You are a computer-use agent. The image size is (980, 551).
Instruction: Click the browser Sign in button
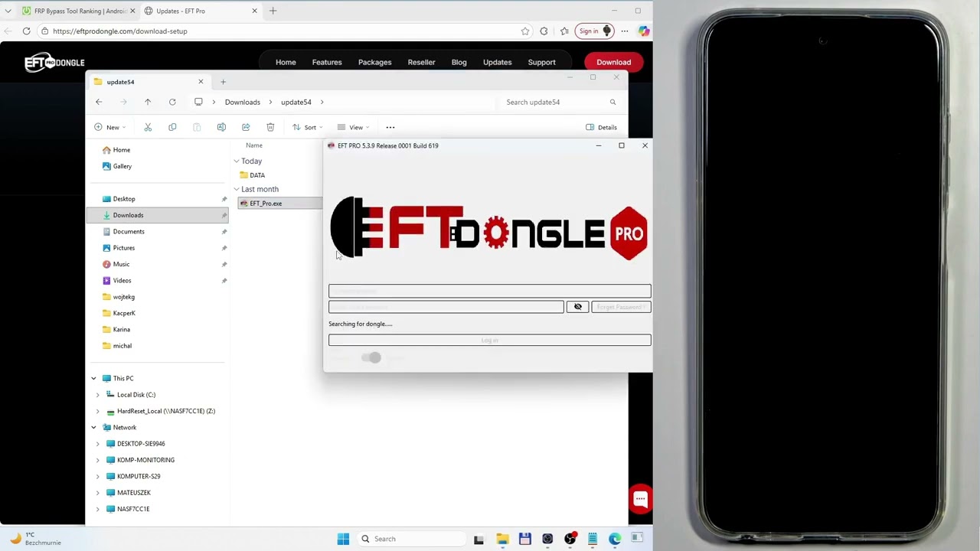tap(595, 31)
